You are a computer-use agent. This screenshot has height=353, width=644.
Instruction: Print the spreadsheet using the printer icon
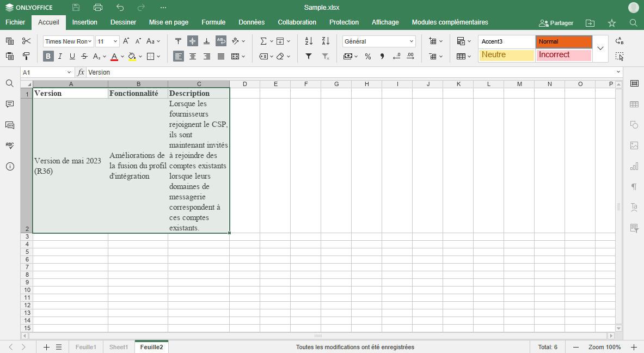click(x=98, y=8)
